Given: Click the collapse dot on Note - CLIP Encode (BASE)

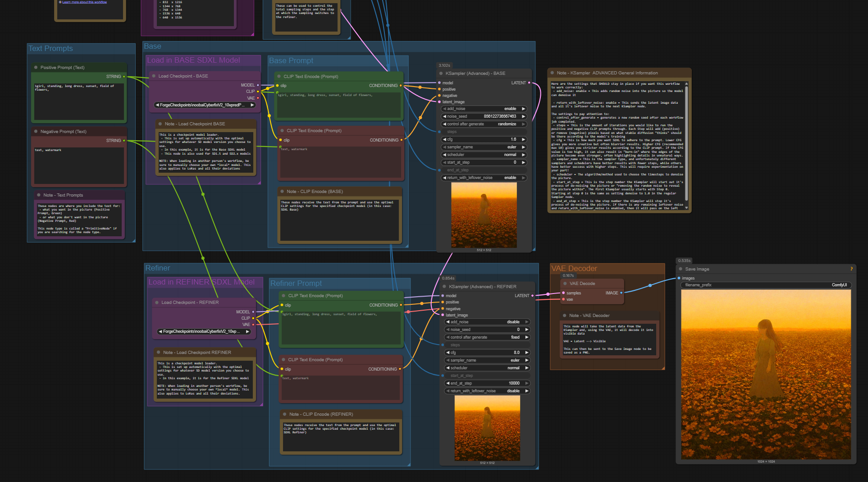Looking at the screenshot, I should click(282, 192).
